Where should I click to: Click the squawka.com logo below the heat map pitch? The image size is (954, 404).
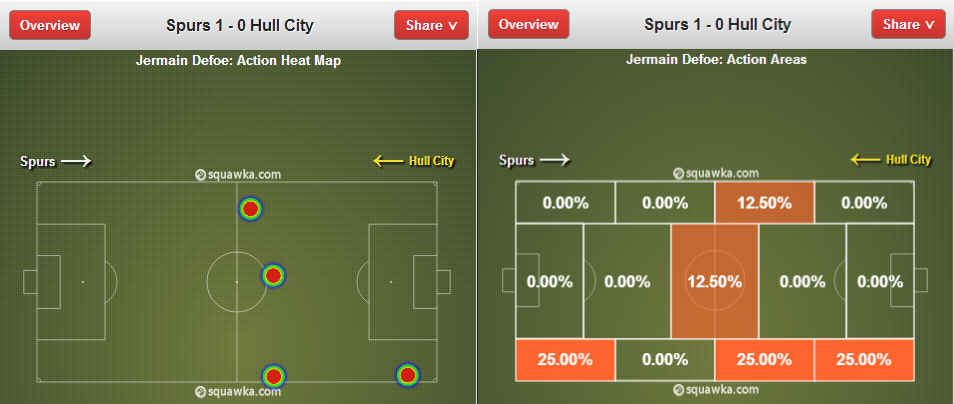coord(238,392)
